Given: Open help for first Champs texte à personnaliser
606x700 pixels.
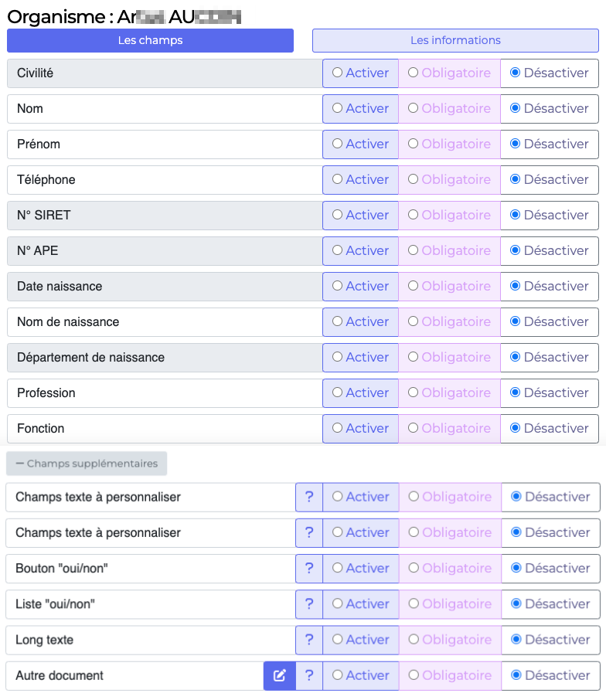Looking at the screenshot, I should click(309, 498).
